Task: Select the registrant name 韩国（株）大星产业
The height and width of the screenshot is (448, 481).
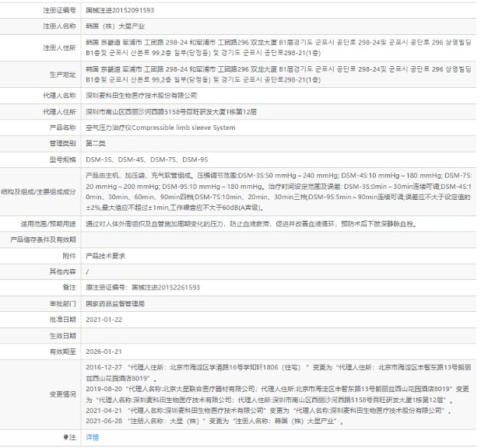Action: click(115, 26)
